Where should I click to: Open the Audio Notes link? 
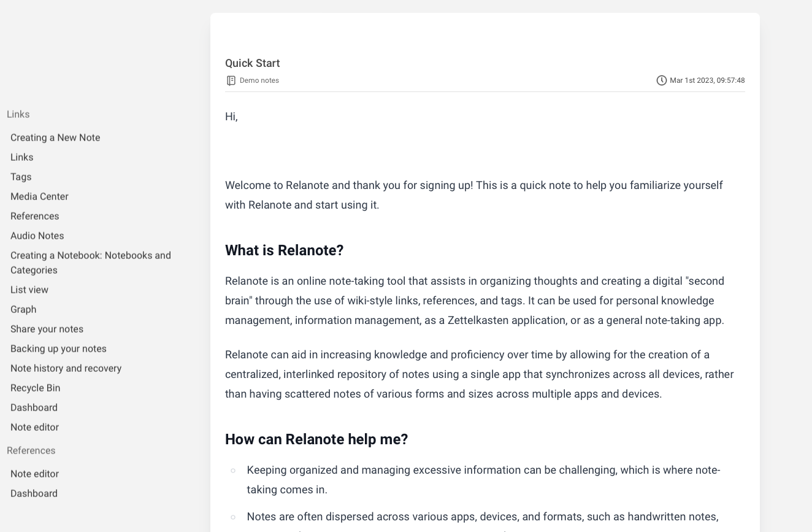(37, 236)
